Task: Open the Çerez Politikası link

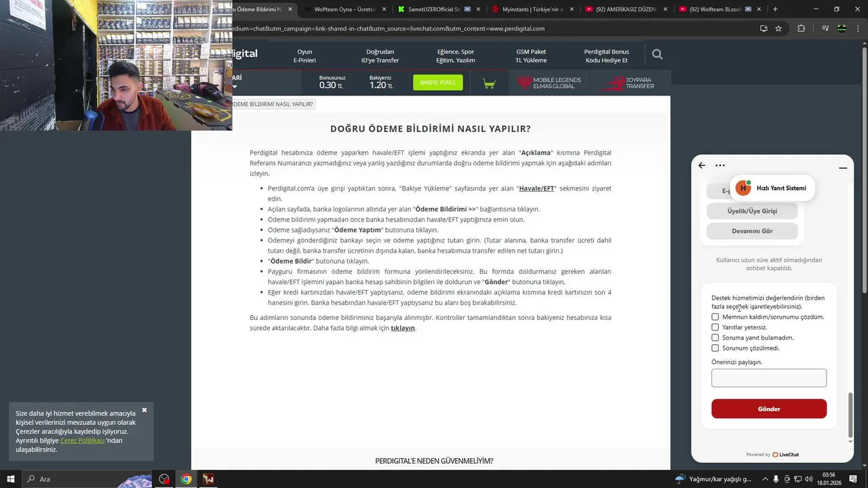Action: pos(82,441)
